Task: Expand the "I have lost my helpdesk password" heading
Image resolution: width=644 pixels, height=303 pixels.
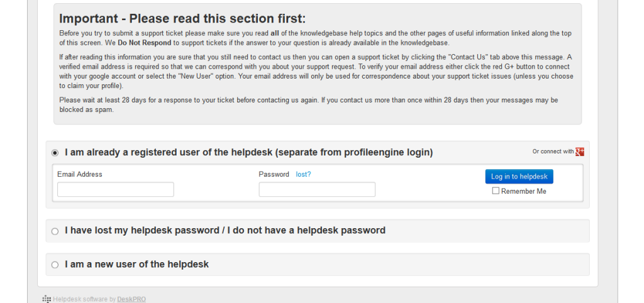Action: coord(225,231)
